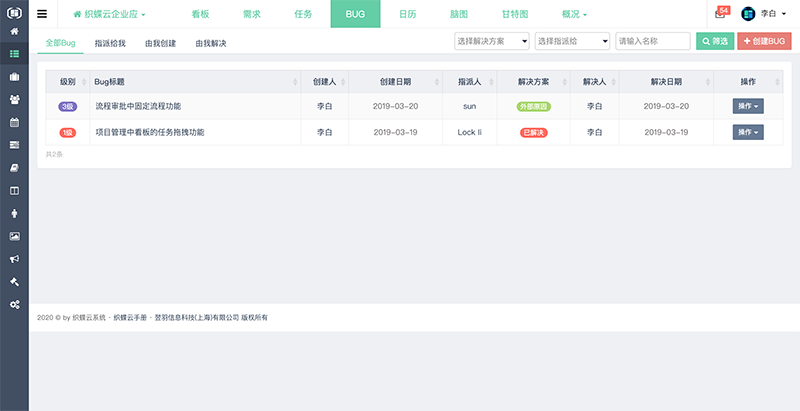Viewport: 800px width, 411px height.
Task: Sort by 解决人 column arrows
Action: point(614,82)
